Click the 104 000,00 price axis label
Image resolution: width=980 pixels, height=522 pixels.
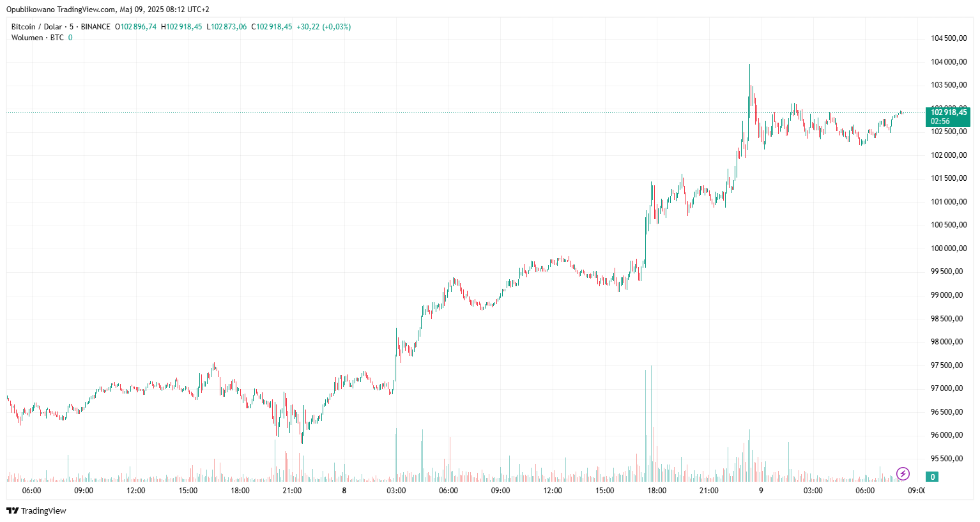tap(948, 62)
